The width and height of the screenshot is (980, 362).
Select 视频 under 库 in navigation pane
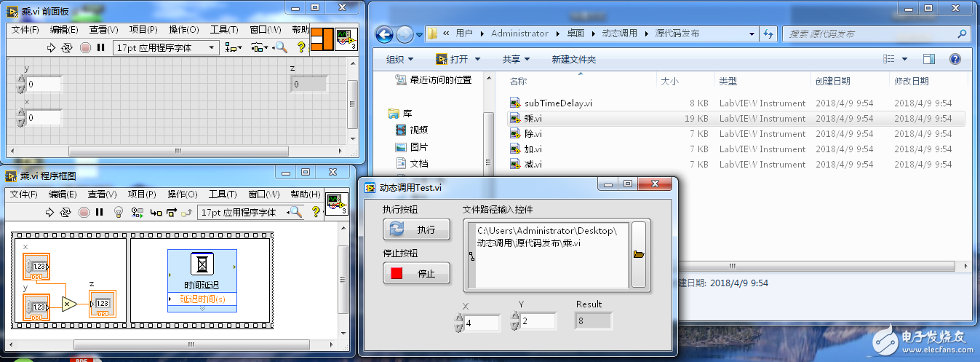click(x=419, y=130)
